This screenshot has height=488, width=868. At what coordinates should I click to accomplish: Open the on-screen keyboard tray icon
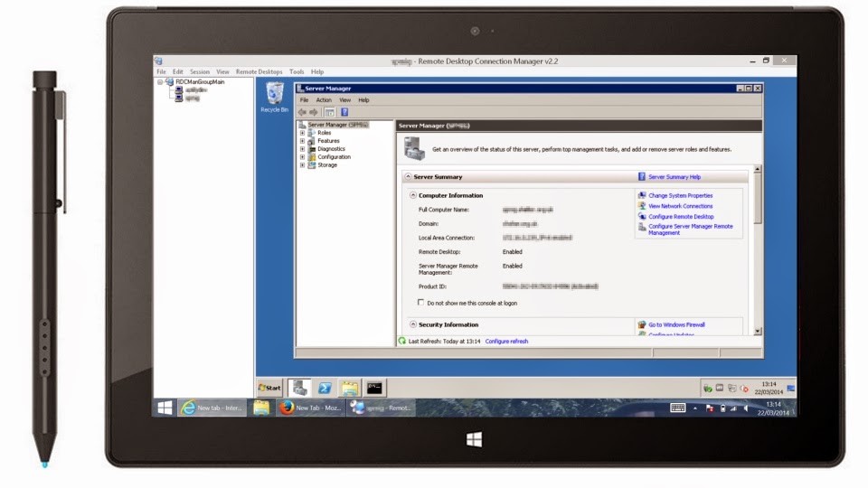677,408
